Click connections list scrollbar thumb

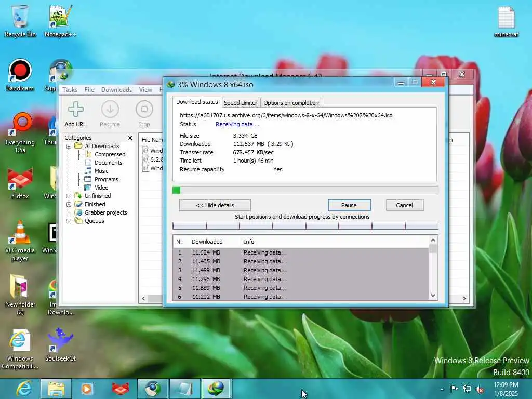(x=433, y=249)
